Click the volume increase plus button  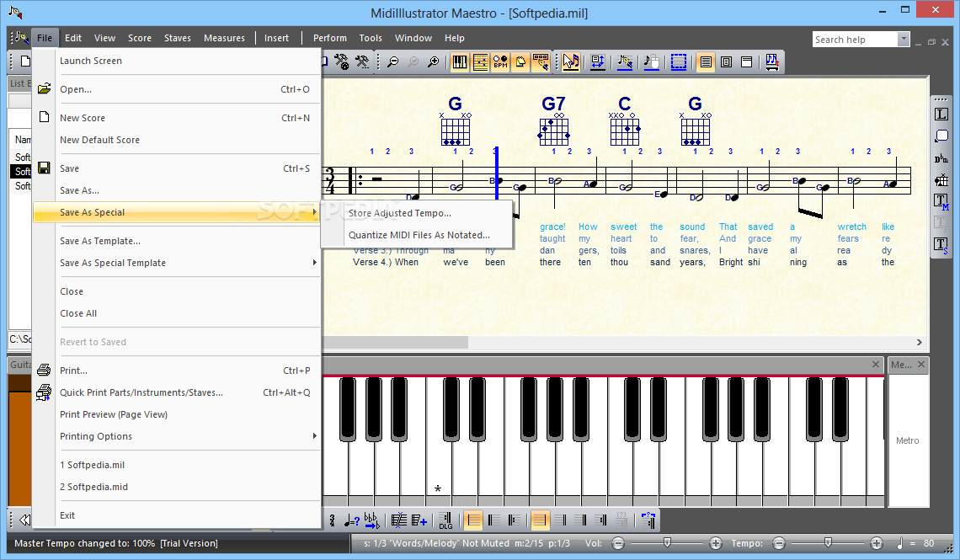click(x=715, y=543)
